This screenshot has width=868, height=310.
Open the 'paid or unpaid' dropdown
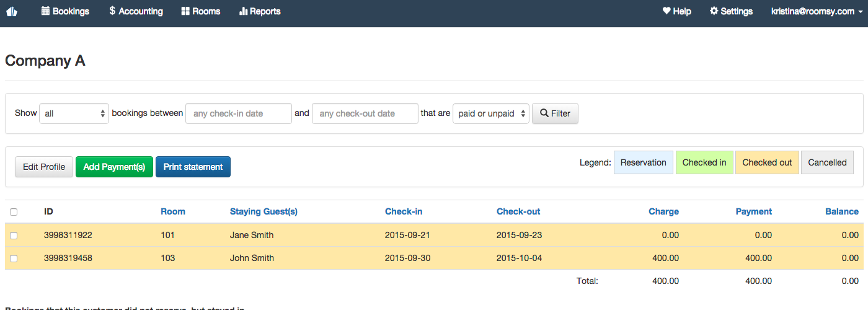[x=491, y=113]
